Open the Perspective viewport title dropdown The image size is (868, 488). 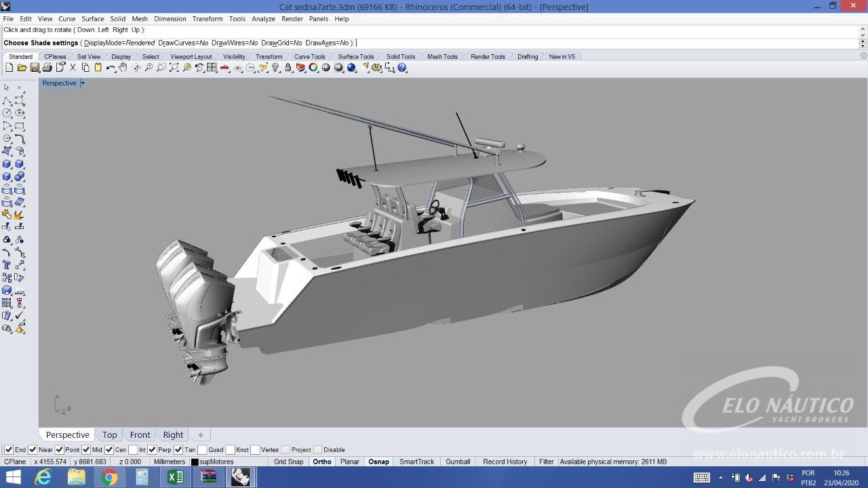pos(82,83)
